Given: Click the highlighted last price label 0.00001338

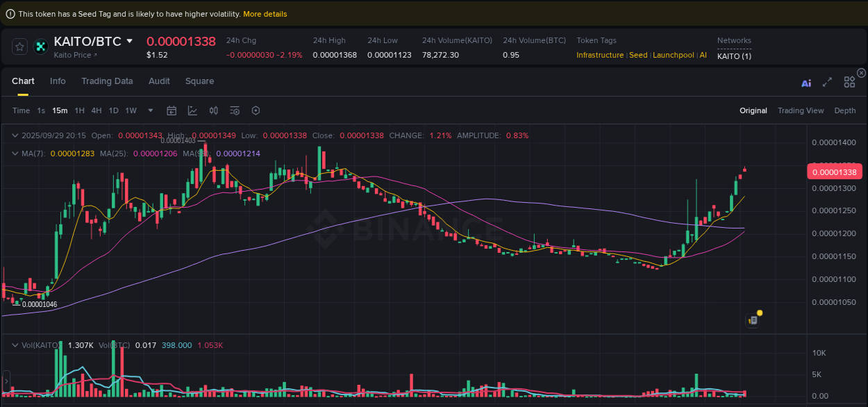Looking at the screenshot, I should coord(834,172).
